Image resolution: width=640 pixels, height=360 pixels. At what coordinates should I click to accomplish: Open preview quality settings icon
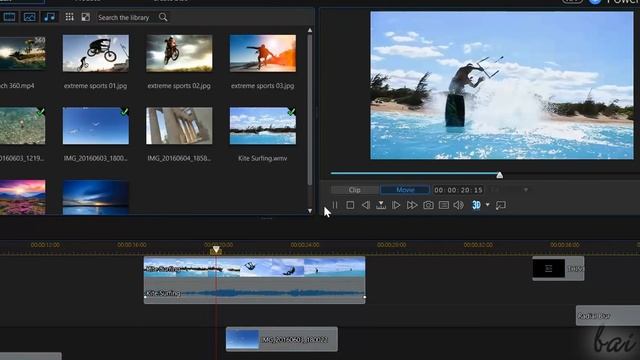[x=444, y=205]
